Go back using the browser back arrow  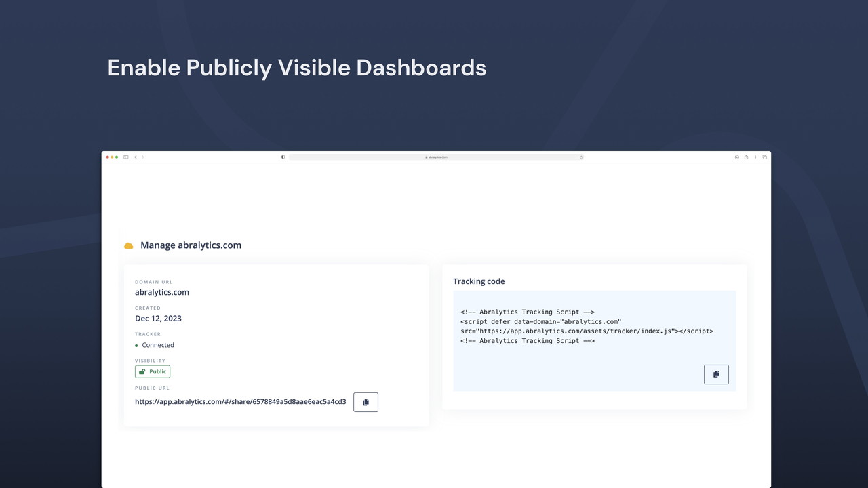(136, 157)
